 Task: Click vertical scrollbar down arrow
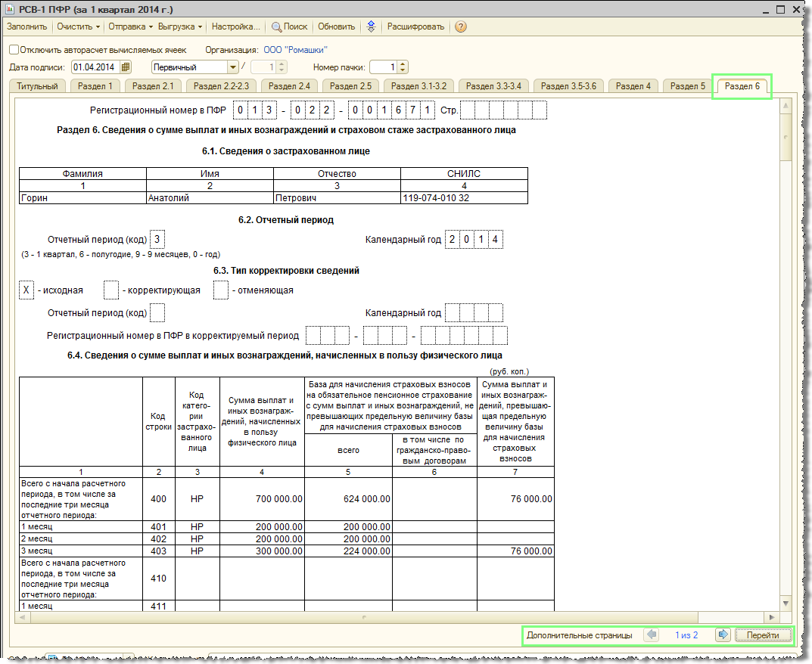point(786,603)
